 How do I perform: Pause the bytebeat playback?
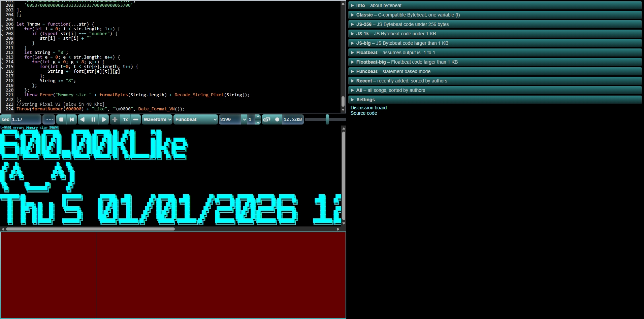point(93,119)
